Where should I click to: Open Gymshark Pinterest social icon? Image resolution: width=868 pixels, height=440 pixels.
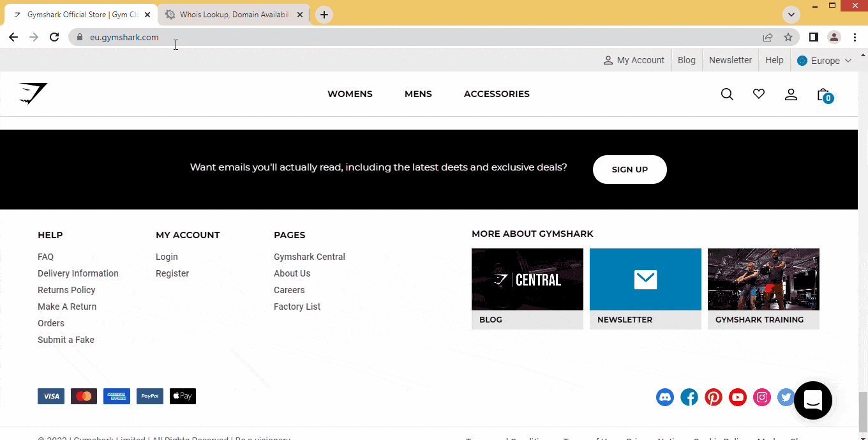[x=714, y=397]
